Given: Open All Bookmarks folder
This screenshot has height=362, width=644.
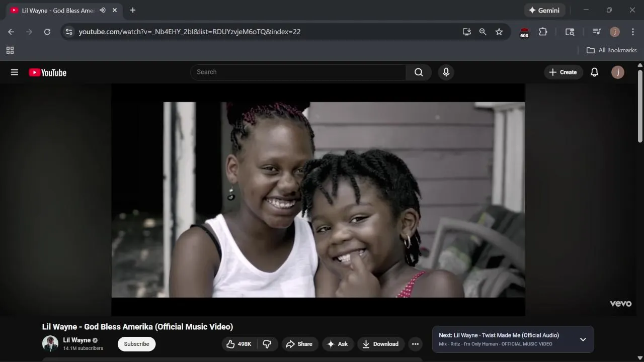Looking at the screenshot, I should [x=612, y=50].
